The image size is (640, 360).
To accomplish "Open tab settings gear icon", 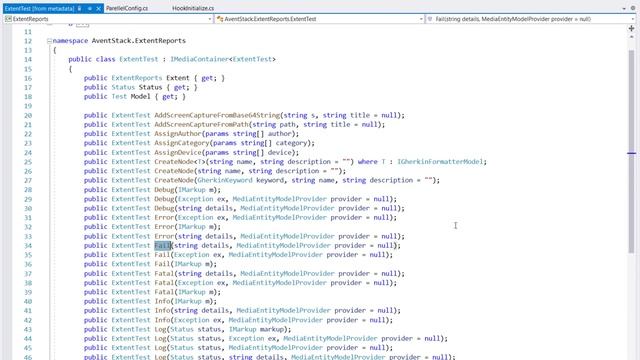I will [633, 8].
